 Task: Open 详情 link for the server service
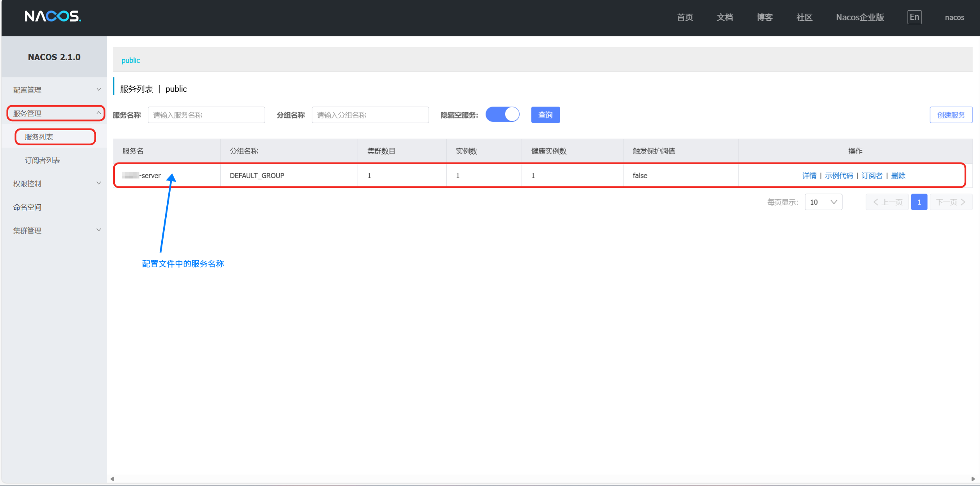pos(809,175)
